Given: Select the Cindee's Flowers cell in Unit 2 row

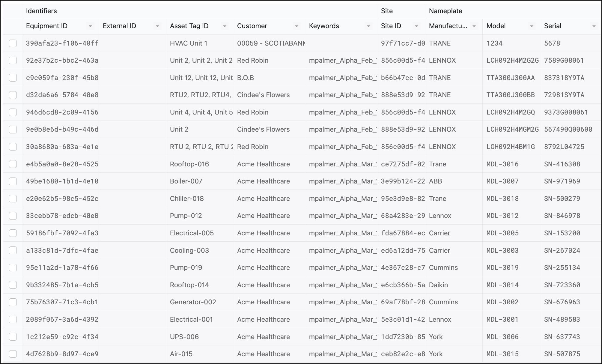Looking at the screenshot, I should pos(269,130).
